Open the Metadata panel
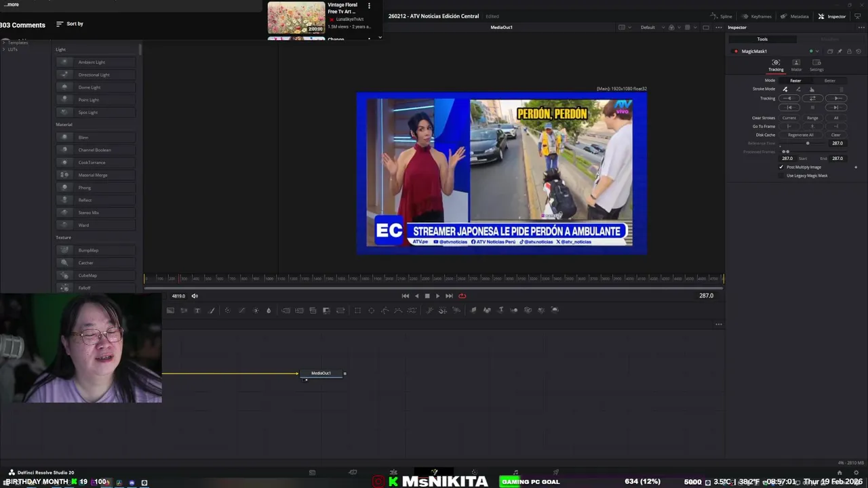 pos(795,16)
